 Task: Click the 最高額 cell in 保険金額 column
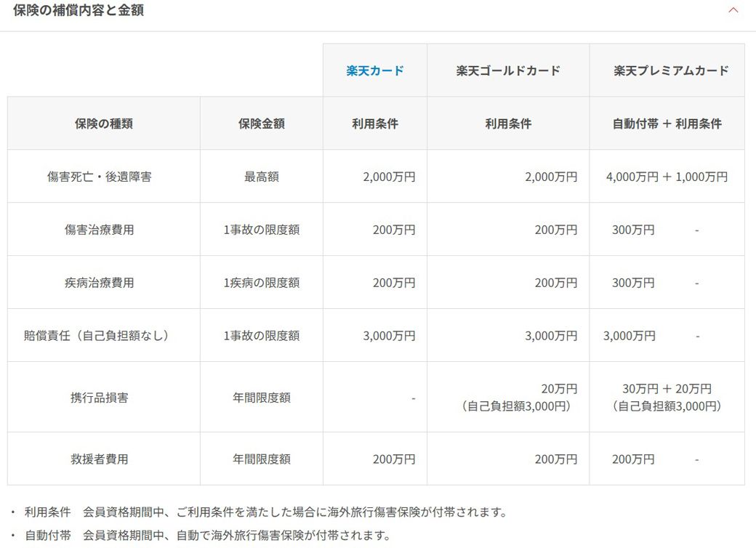(260, 176)
